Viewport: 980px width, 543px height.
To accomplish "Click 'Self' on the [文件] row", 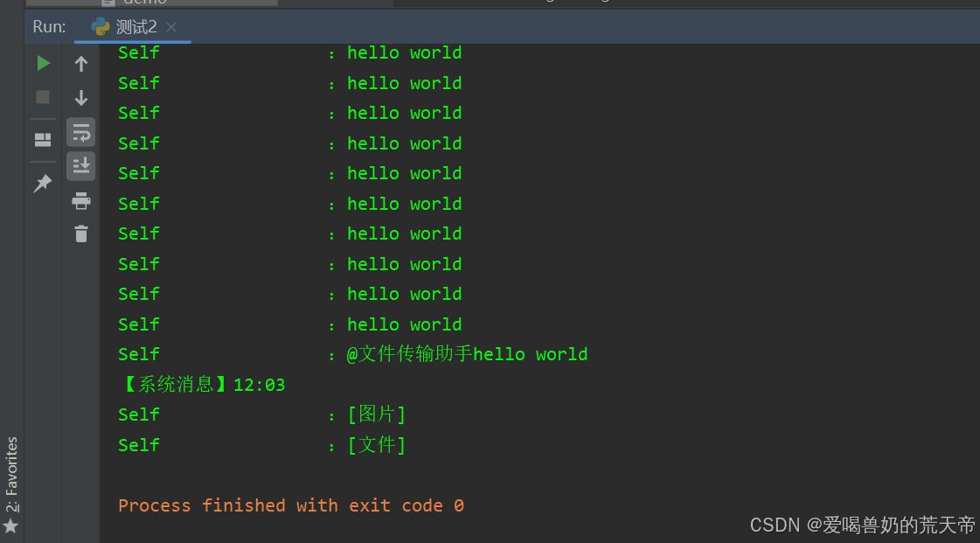I will [139, 446].
